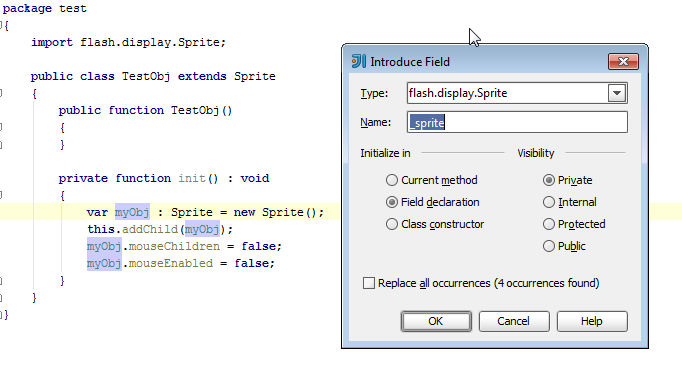682x370 pixels.
Task: Click 'import flash.display.Sprite;' line
Action: click(x=128, y=42)
